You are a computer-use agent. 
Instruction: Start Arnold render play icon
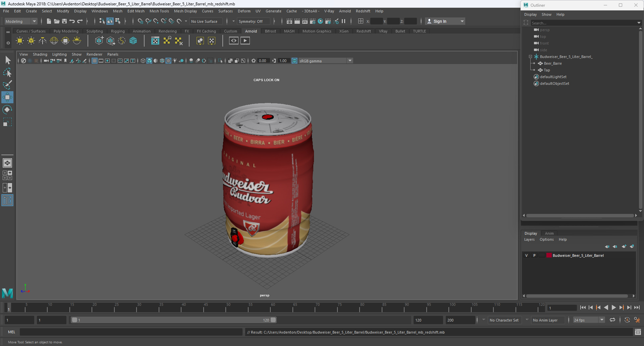[x=245, y=41]
